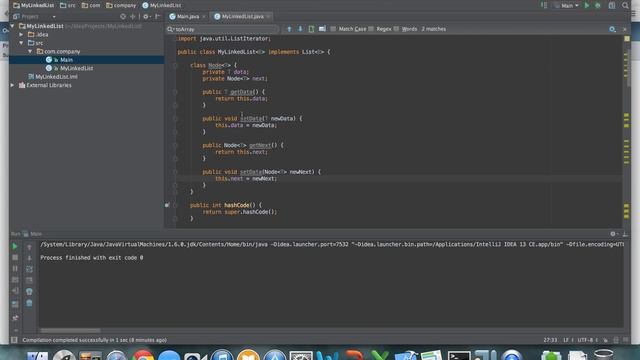
Task: Click the Stop process square in Run panel
Action: [15, 258]
